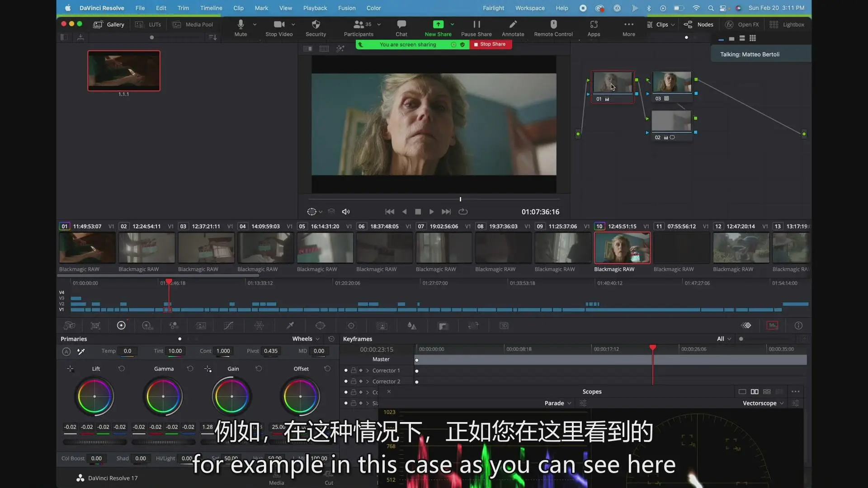Show the Nodes panel
The width and height of the screenshot is (868, 488).
click(x=698, y=24)
